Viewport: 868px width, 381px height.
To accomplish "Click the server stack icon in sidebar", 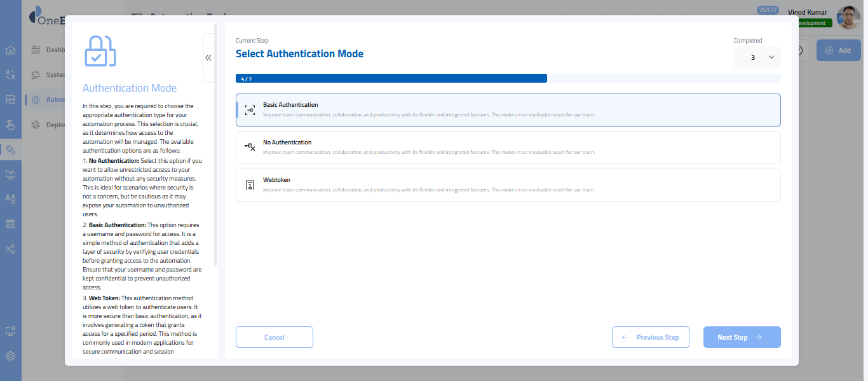I will coord(10,224).
